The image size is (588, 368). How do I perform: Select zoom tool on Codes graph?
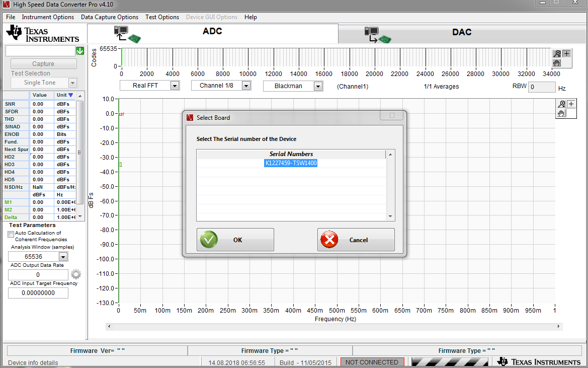click(557, 54)
